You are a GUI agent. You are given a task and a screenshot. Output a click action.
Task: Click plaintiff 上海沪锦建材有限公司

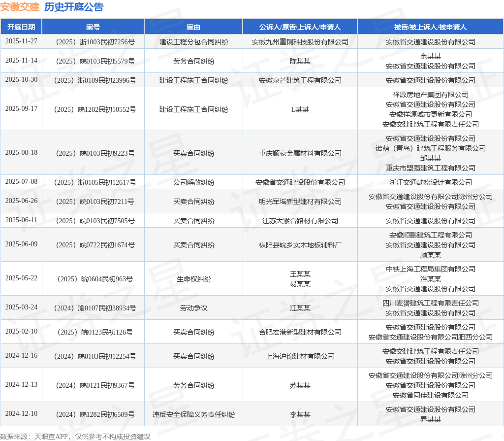click(x=300, y=356)
